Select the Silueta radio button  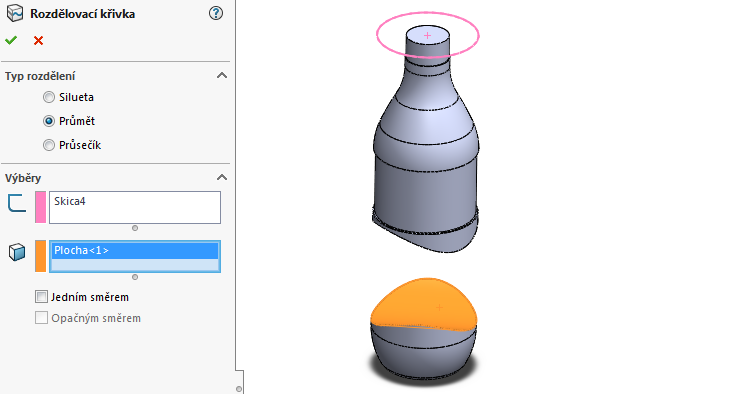tap(49, 97)
